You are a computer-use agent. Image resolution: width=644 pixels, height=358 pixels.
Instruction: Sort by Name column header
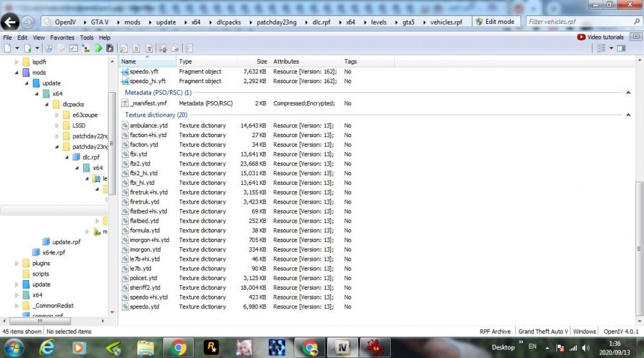click(x=147, y=62)
